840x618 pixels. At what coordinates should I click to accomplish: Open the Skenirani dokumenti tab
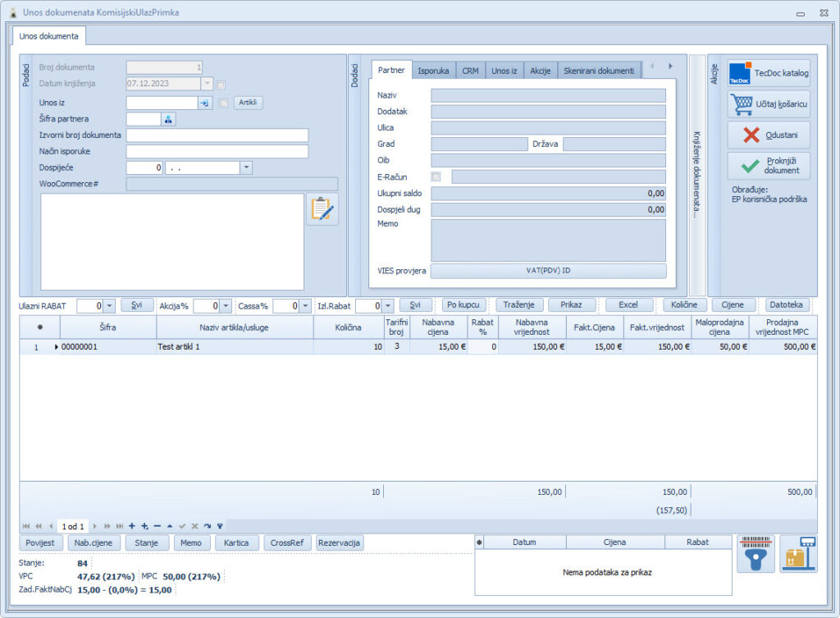pos(599,71)
